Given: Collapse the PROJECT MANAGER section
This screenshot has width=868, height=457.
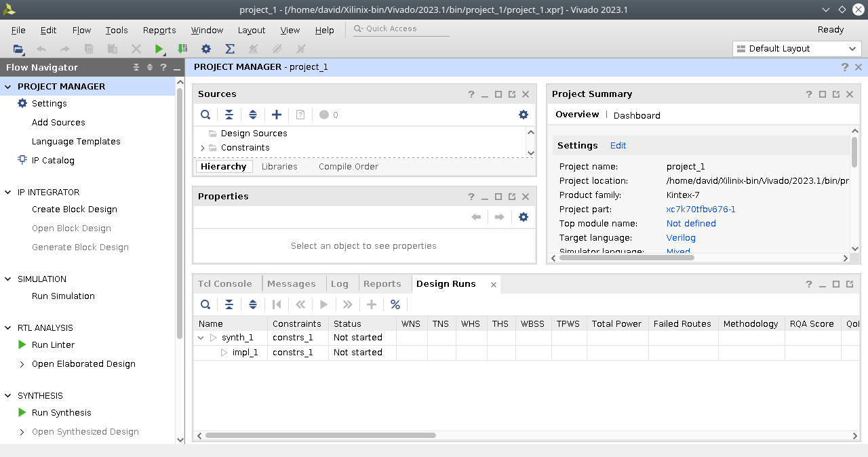Looking at the screenshot, I should pos(8,87).
